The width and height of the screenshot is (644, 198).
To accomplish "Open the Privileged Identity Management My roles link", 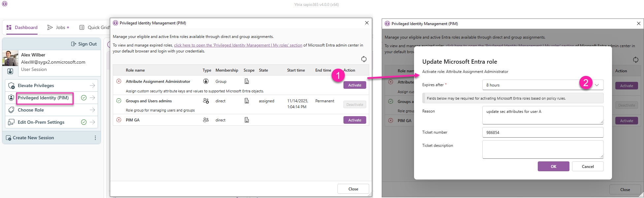I will coord(238,45).
